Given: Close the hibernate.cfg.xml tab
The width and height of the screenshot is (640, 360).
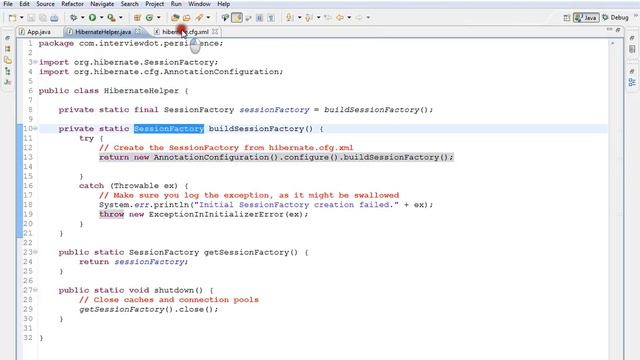Looking at the screenshot, I should 215,31.
